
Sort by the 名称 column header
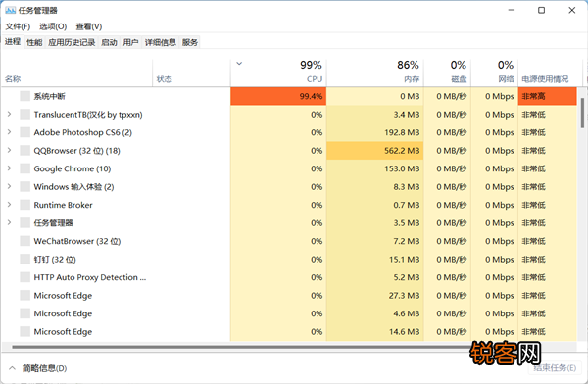(77, 73)
